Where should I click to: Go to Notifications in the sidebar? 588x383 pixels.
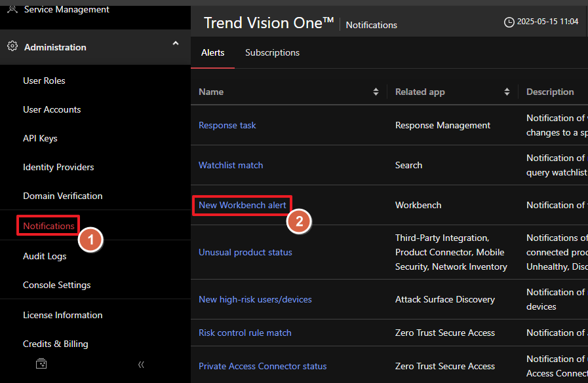point(49,226)
